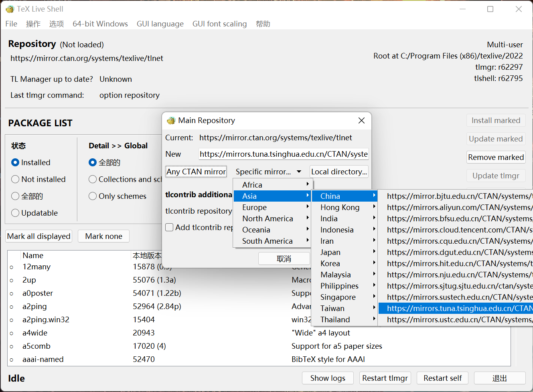Click the Mark none button
Screen dimensions: 533x392
point(103,236)
